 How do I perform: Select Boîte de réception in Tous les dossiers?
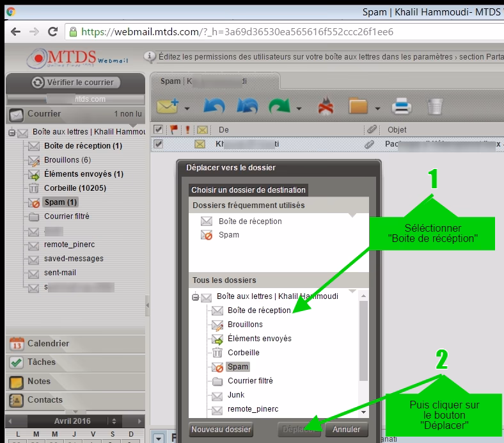258,310
